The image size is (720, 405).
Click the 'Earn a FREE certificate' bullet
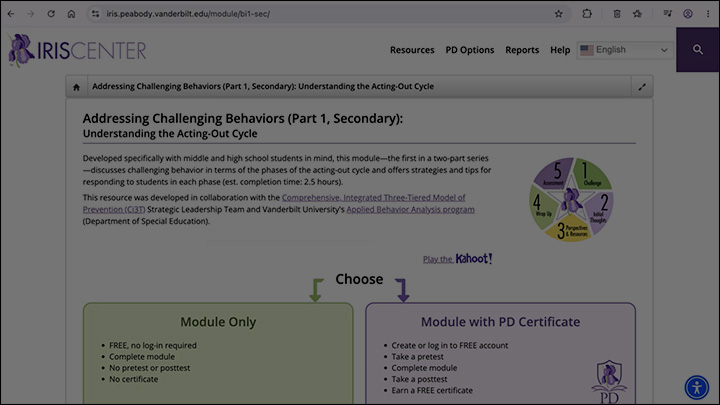(x=432, y=390)
